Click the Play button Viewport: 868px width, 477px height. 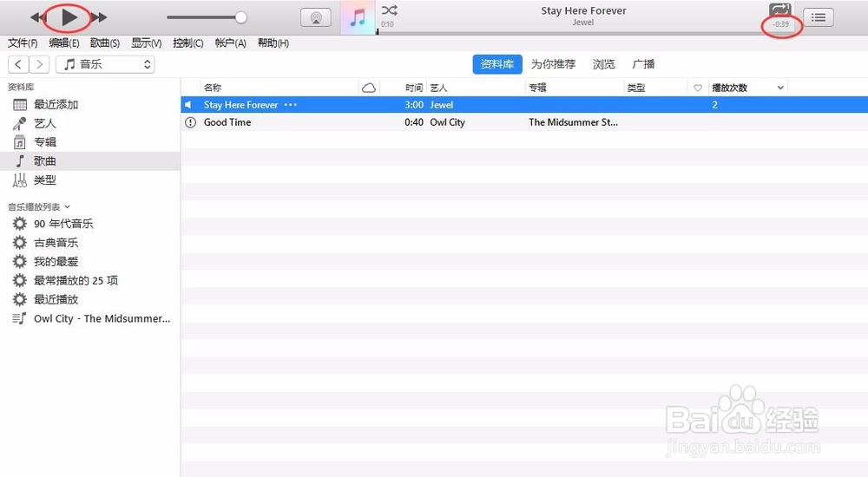[x=69, y=17]
